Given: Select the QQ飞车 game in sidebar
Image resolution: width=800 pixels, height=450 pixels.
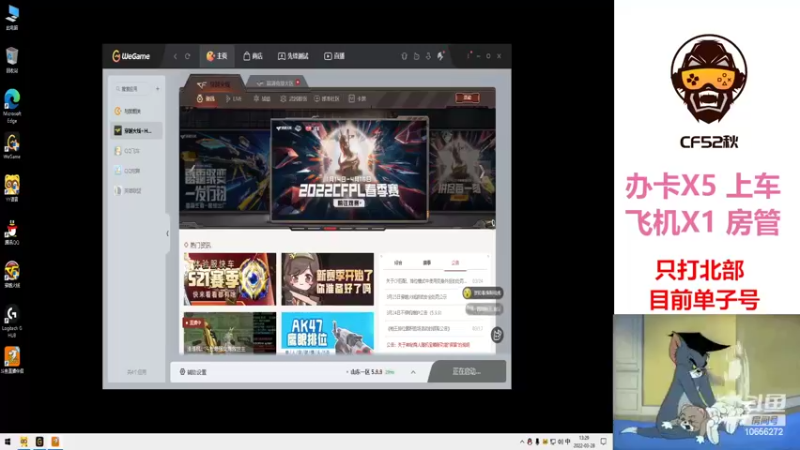Looking at the screenshot, I should 137,151.
